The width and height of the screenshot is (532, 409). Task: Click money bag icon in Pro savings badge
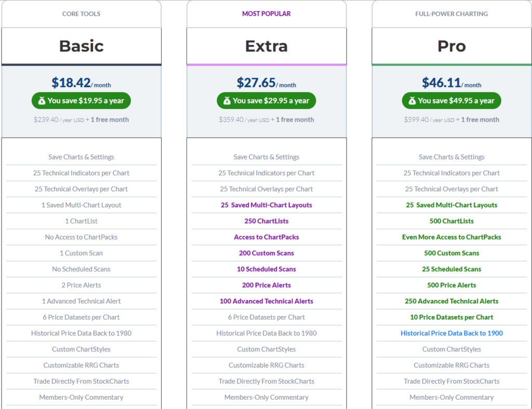click(x=411, y=101)
